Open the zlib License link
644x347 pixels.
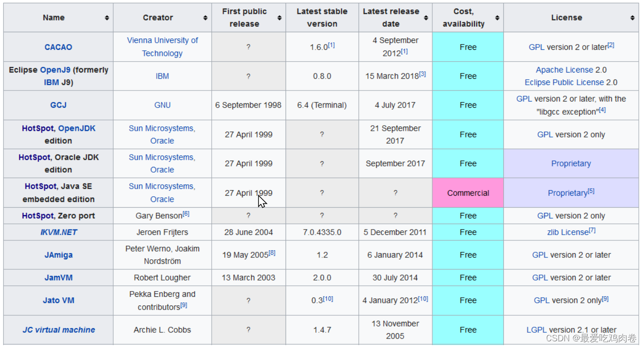[568, 232]
